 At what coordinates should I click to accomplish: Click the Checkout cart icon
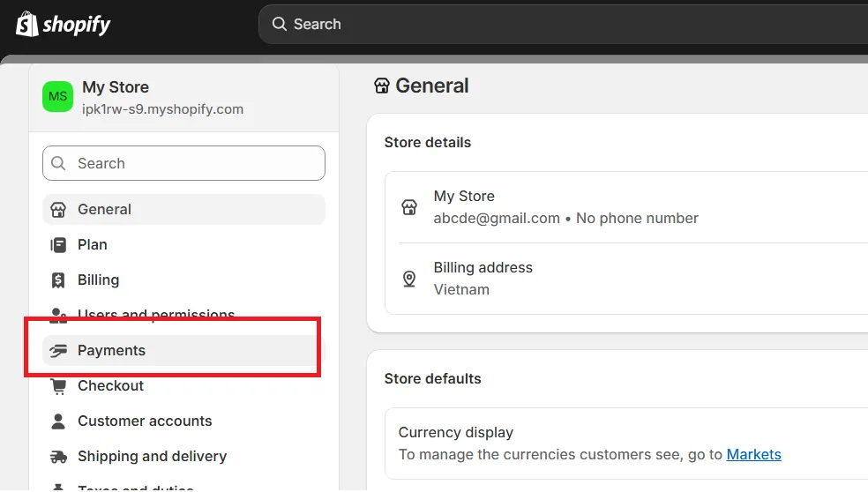[x=58, y=386]
